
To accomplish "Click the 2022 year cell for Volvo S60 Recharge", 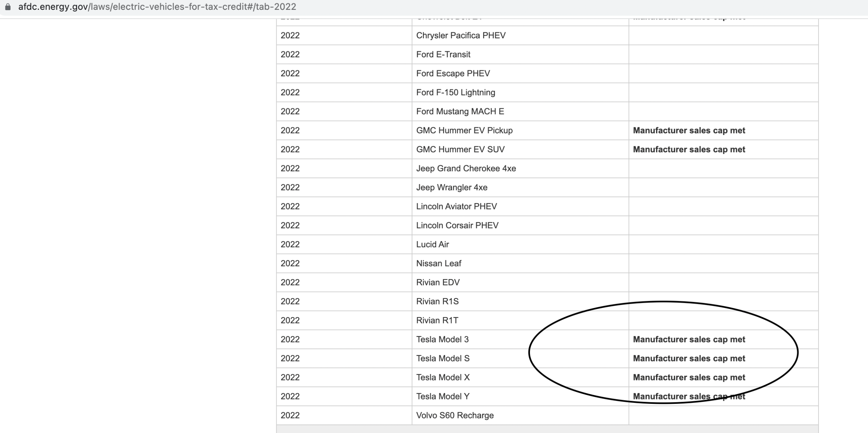I will click(x=344, y=415).
